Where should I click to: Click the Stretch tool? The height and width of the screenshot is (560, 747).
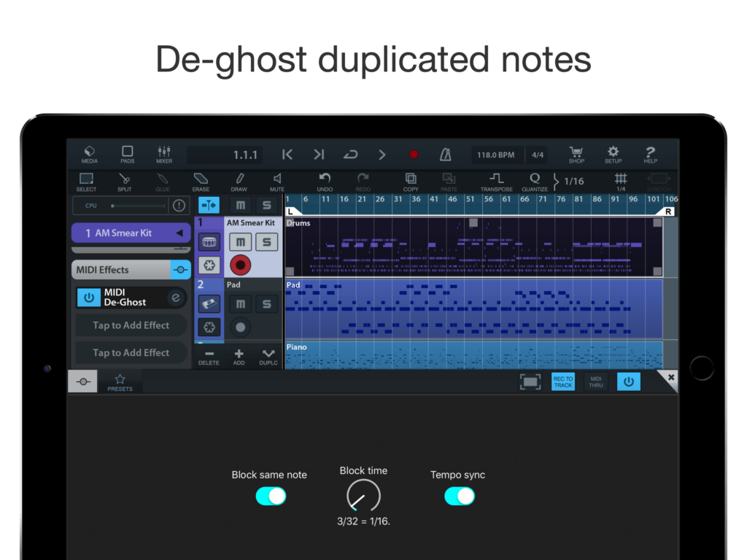pos(659,182)
